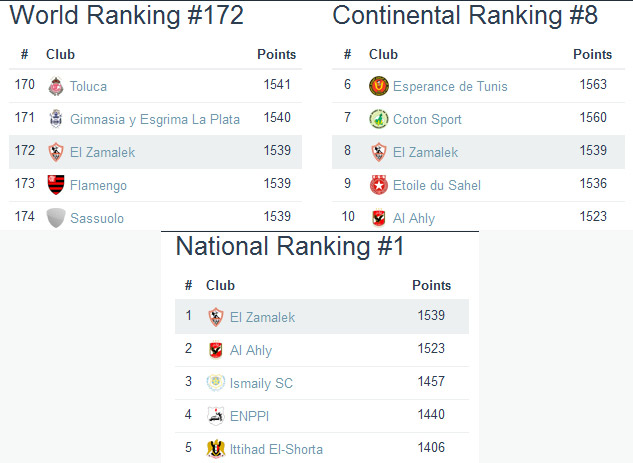633x463 pixels.
Task: Click the Ismaily SC crest icon
Action: (x=215, y=383)
